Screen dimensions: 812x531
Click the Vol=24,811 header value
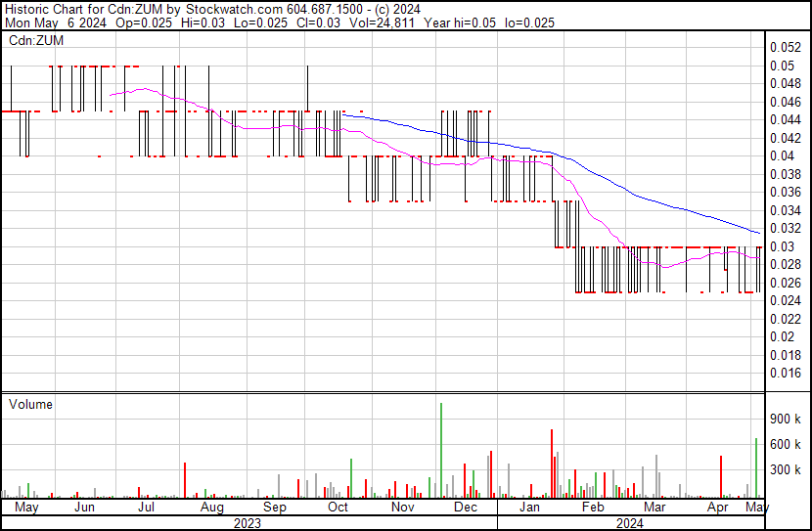pos(382,22)
